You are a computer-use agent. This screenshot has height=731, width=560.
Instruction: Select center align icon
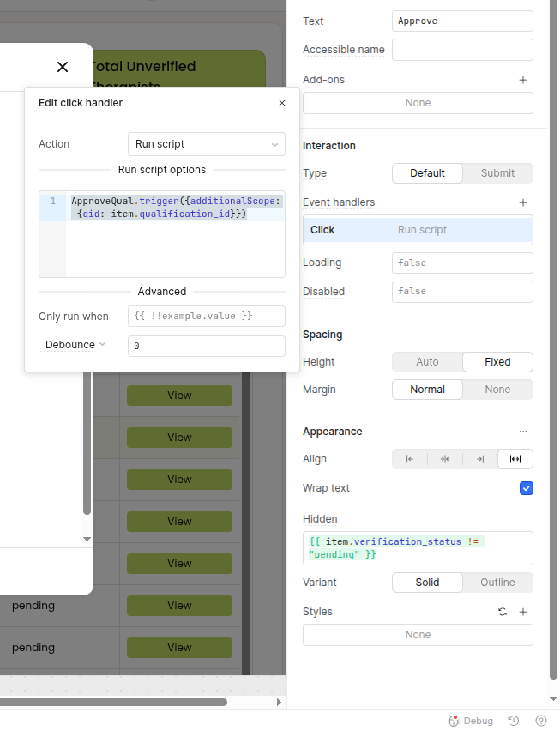(445, 459)
